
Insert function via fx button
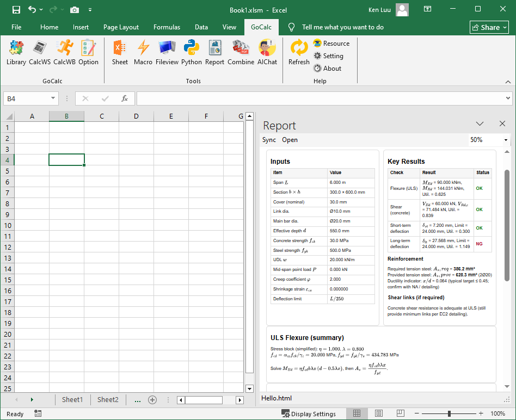(125, 98)
